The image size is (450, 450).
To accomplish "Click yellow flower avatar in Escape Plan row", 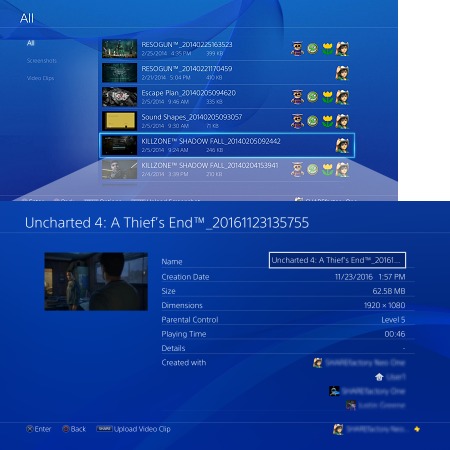I will coord(328,97).
